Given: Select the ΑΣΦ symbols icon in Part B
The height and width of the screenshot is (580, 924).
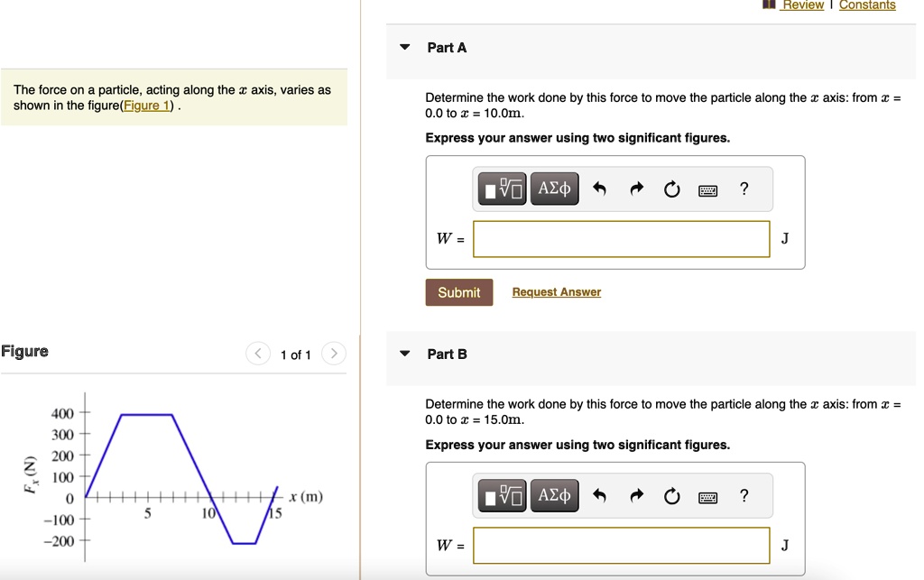Looking at the screenshot, I should [554, 495].
